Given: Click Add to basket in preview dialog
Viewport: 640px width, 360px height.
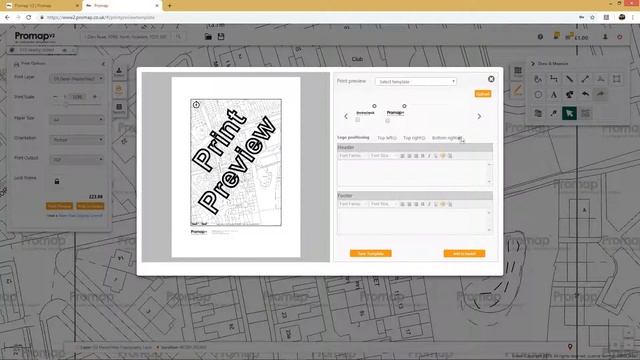Looking at the screenshot, I should [464, 253].
